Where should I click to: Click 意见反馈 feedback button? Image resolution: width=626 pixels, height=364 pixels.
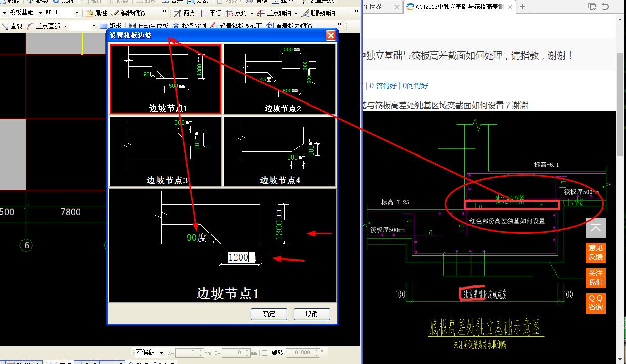[596, 252]
